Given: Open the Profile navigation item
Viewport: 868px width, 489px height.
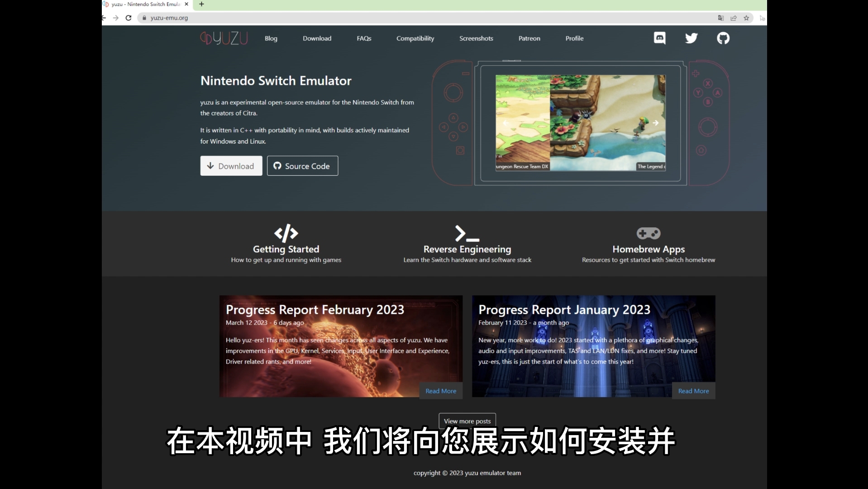Looking at the screenshot, I should 574,38.
